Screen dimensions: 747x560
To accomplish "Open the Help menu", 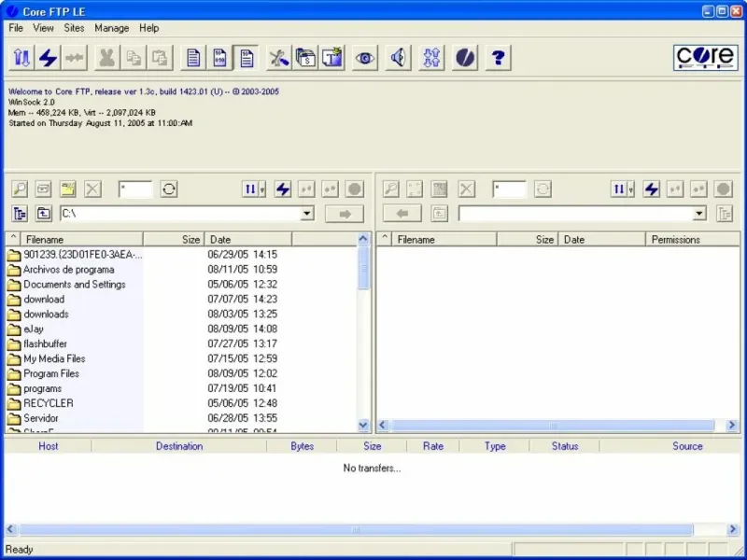I will click(148, 28).
